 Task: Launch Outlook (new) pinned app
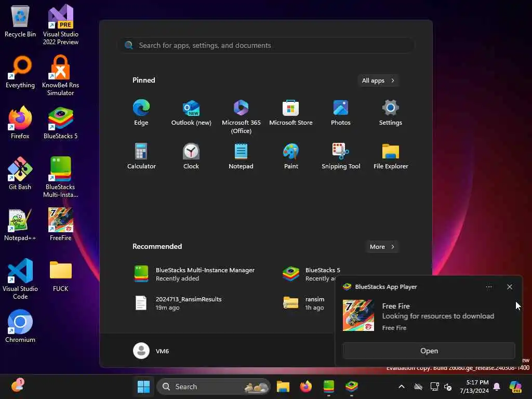click(191, 113)
